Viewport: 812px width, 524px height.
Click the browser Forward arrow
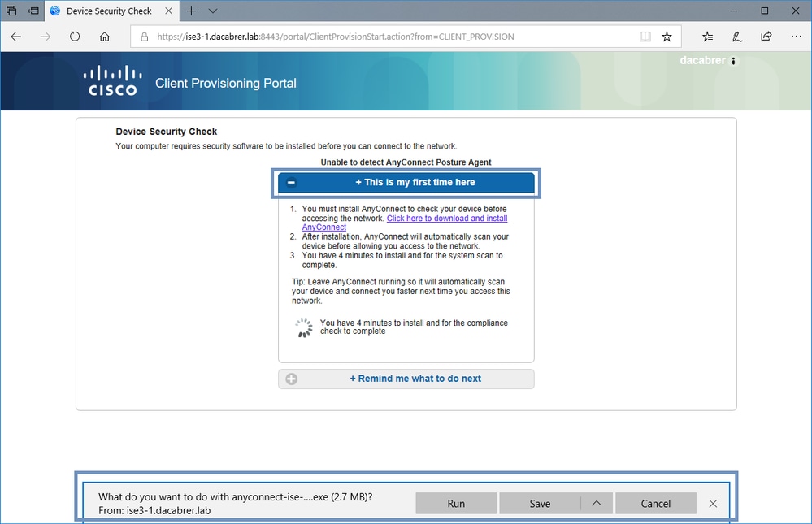[x=46, y=37]
